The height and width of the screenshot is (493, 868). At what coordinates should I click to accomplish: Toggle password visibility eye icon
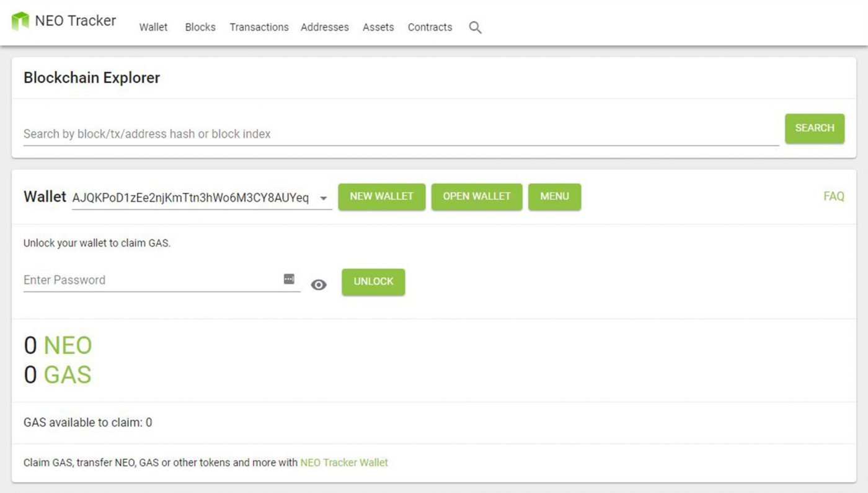(x=319, y=285)
